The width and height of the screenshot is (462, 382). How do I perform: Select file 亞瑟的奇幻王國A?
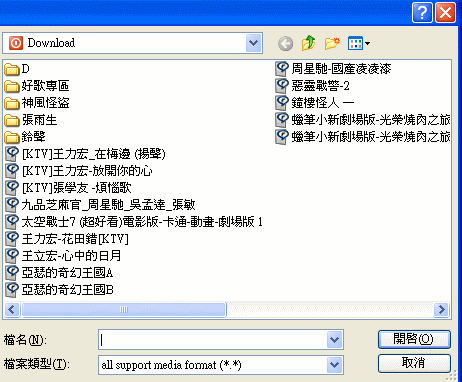[59, 273]
